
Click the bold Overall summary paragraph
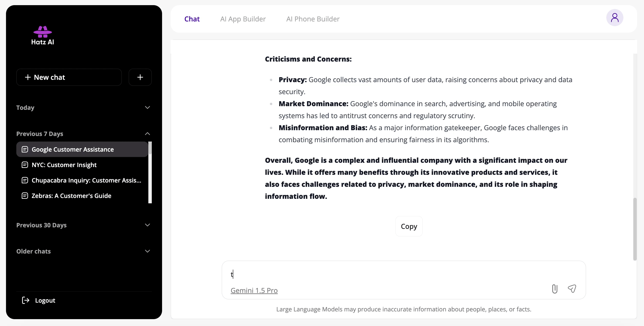point(416,178)
